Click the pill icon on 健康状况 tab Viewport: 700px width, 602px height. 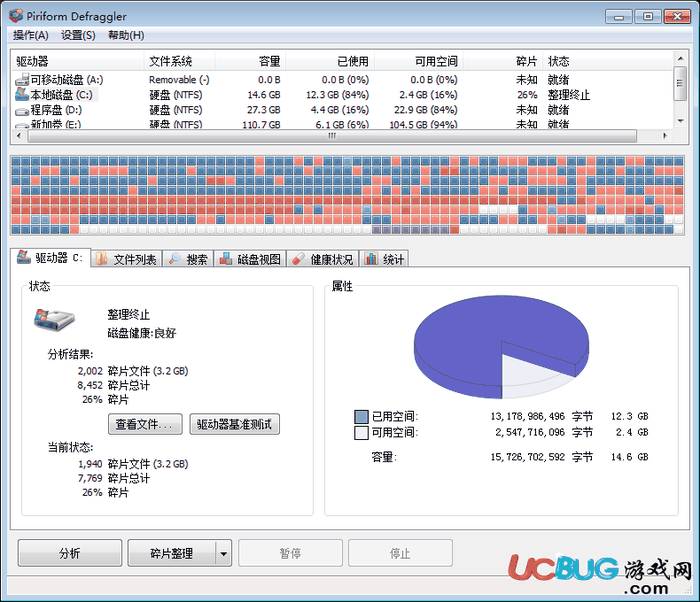(x=298, y=259)
